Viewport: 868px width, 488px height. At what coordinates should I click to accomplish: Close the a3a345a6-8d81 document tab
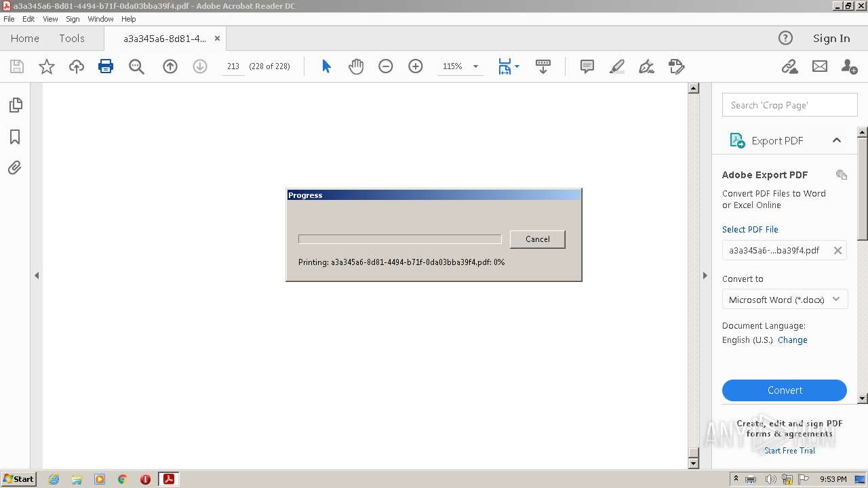[x=217, y=39]
